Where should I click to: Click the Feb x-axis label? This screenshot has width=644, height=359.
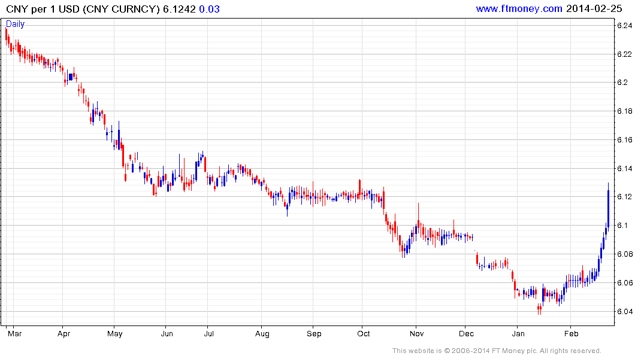572,333
